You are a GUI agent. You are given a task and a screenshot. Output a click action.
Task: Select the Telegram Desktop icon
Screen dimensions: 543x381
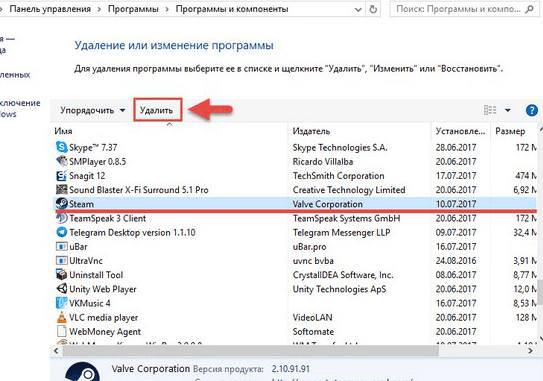click(62, 232)
